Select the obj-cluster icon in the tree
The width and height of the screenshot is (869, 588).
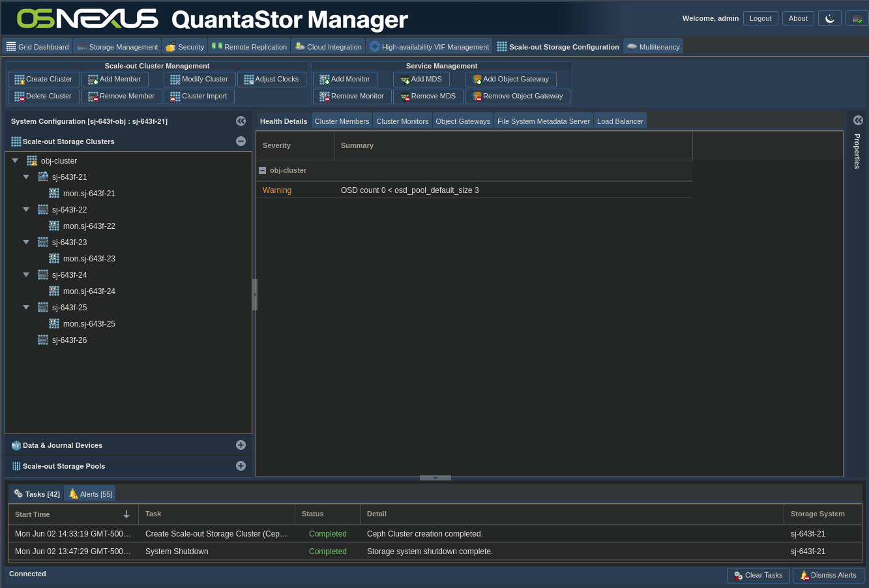click(32, 161)
